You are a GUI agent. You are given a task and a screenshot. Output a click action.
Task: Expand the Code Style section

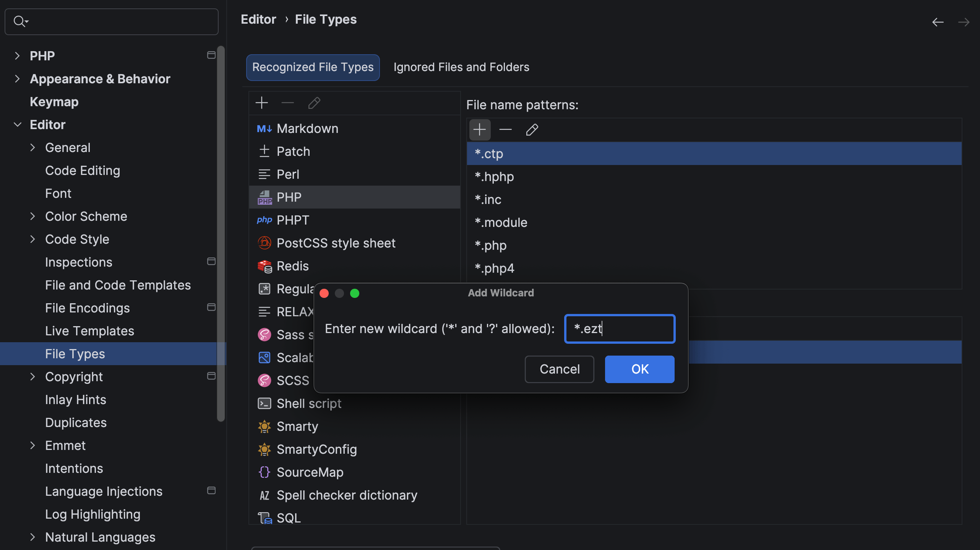point(33,239)
